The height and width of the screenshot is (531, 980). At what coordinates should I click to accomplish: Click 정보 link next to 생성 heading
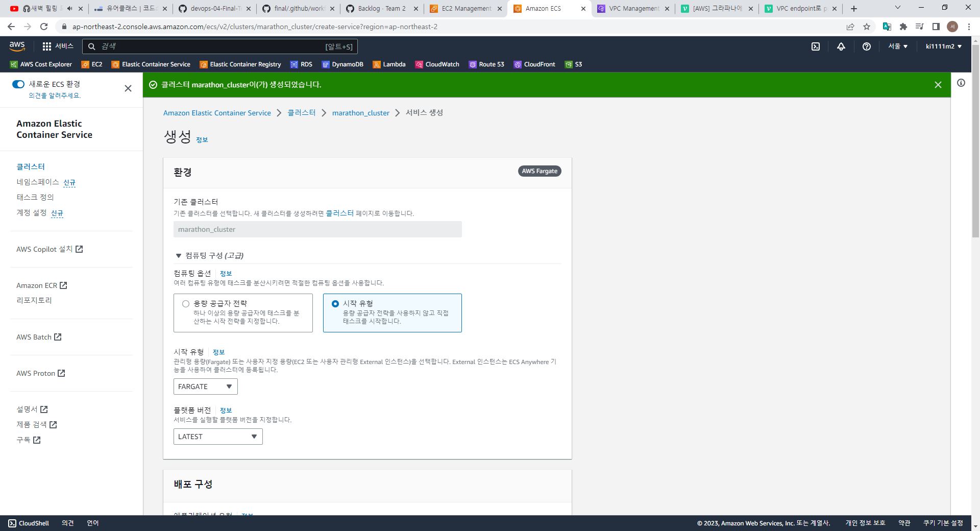click(202, 140)
